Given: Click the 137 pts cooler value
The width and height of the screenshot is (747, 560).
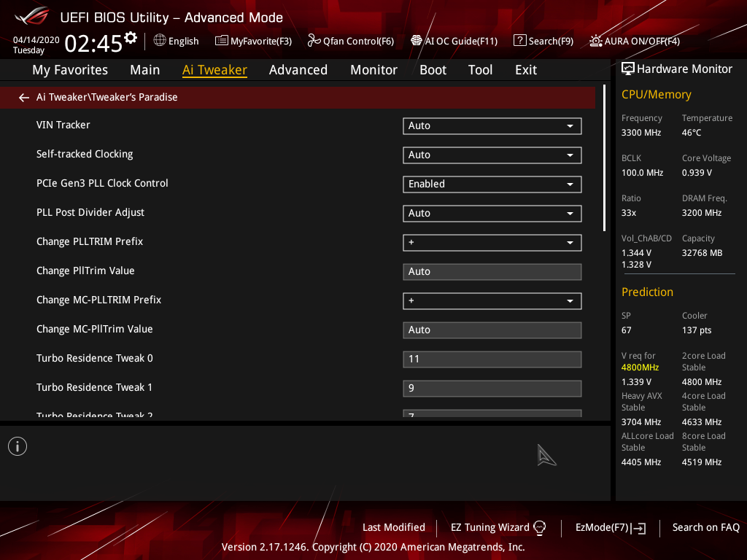Looking at the screenshot, I should pos(697,330).
